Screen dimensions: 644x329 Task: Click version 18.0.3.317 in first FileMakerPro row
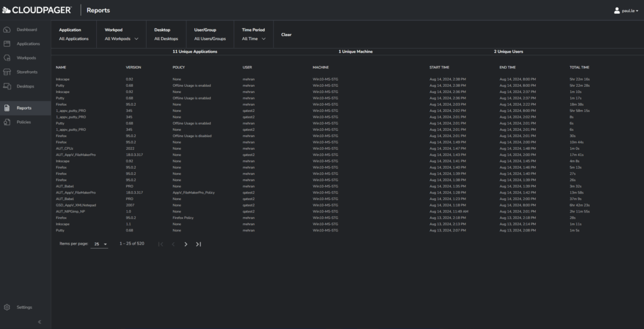tap(135, 155)
